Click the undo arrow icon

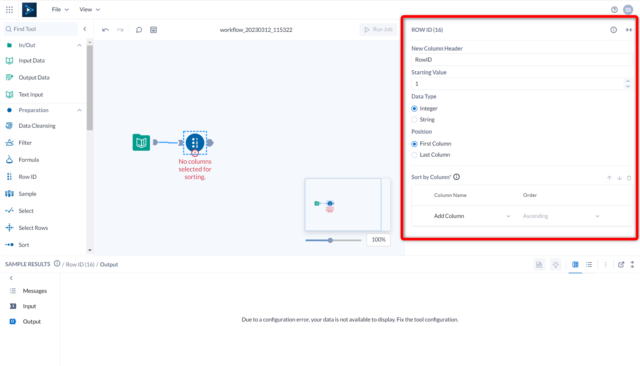pyautogui.click(x=105, y=30)
